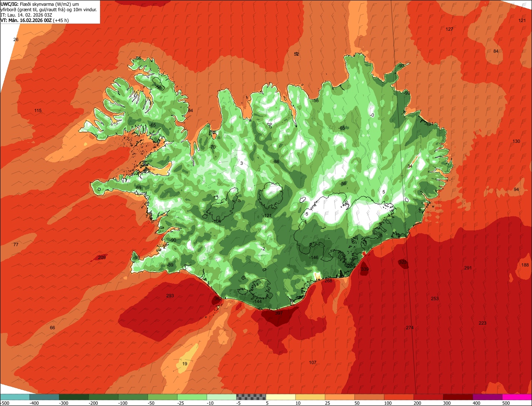Click the value -86 in central-north Iceland
Screen dimensions: 532x406
276,161
